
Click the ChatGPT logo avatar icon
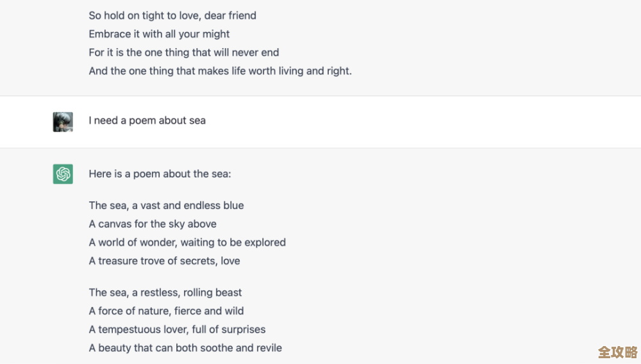tap(63, 174)
